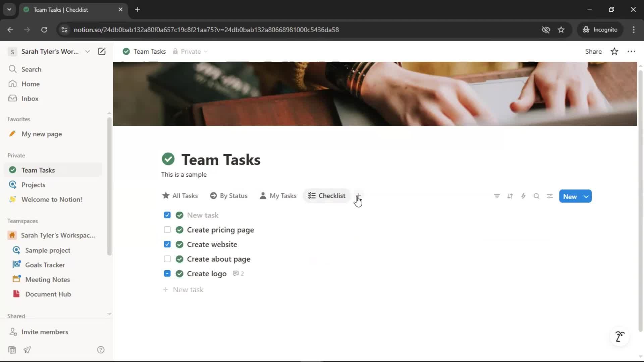Open the help question mark icon
The image size is (644, 362).
[x=101, y=350]
